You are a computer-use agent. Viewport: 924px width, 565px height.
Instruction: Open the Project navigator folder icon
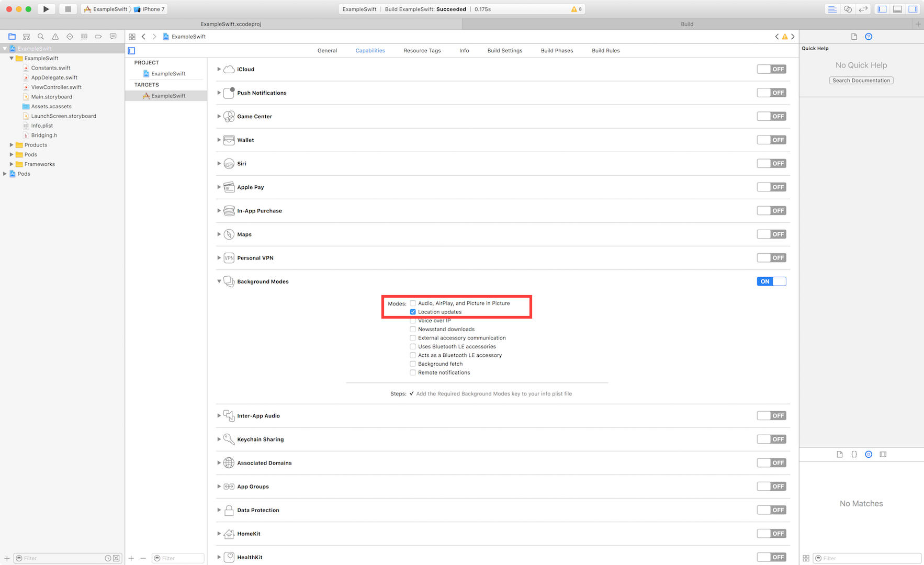(x=12, y=37)
